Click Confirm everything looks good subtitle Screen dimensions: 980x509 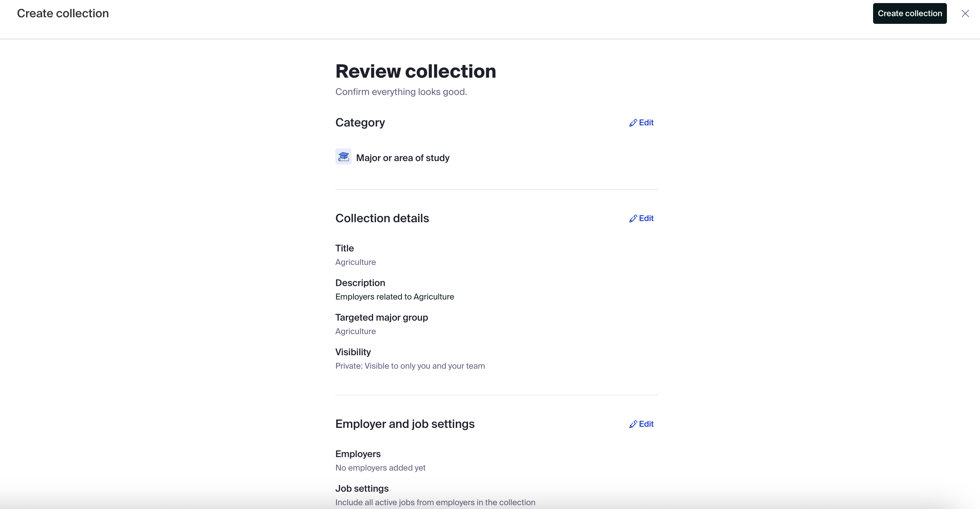401,92
